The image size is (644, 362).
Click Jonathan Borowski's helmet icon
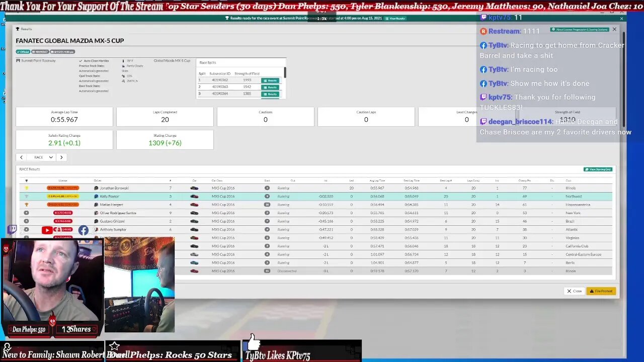coord(96,188)
